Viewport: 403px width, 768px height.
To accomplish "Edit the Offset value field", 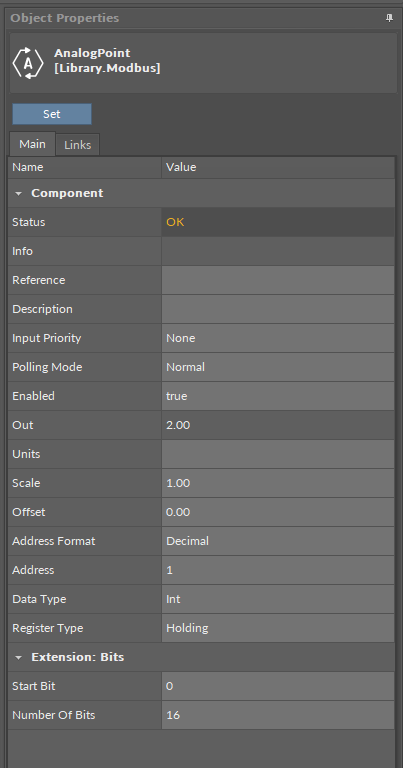I will (x=278, y=512).
